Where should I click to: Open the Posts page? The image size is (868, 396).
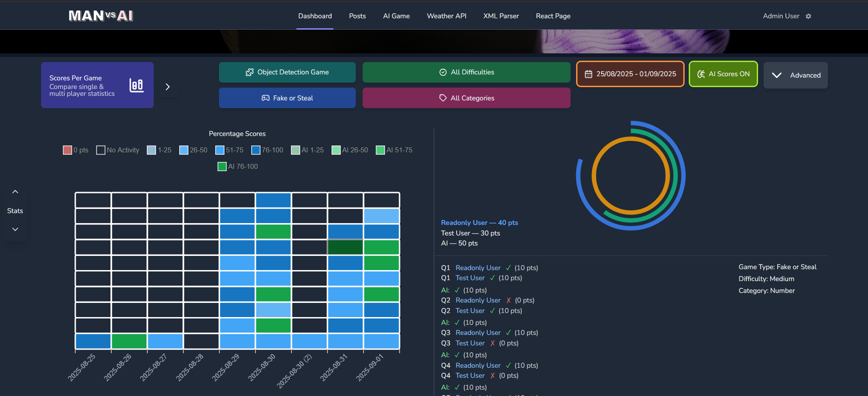click(357, 16)
